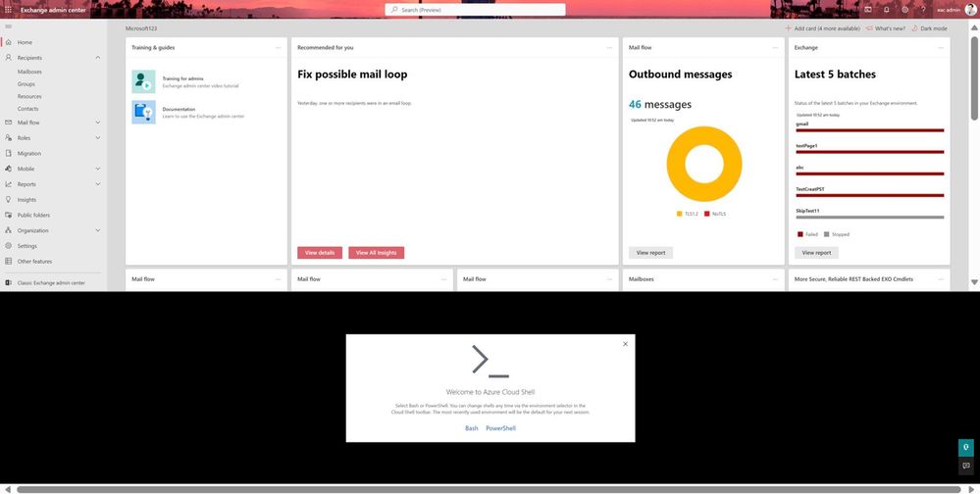Select Mailboxes under Recipients

coord(29,72)
